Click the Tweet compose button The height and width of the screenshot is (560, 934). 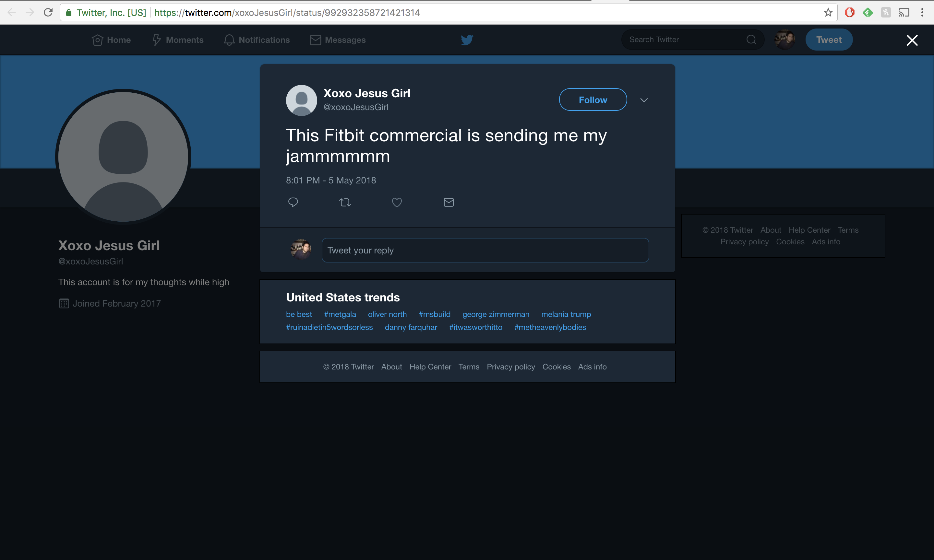(829, 40)
